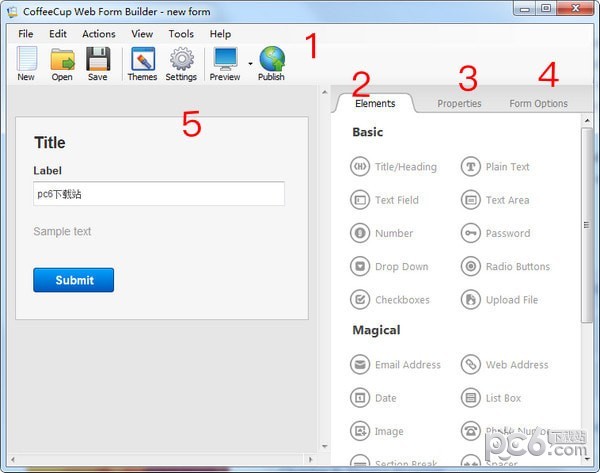Click the form canvas scroll right arrow
Image resolution: width=600 pixels, height=473 pixels.
310,459
